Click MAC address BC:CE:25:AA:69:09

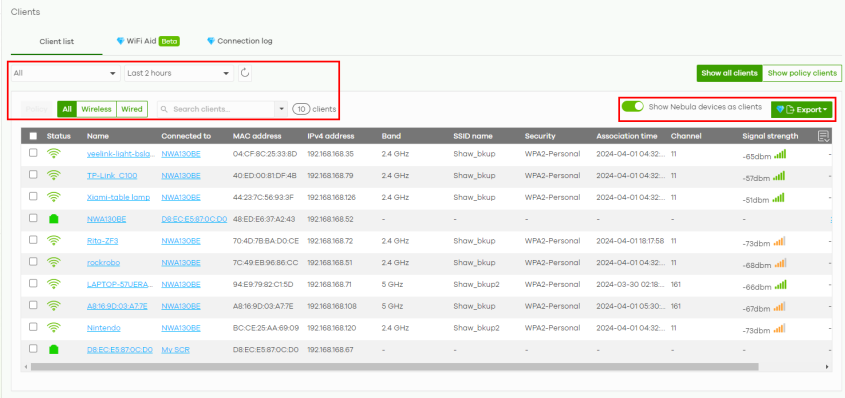click(x=265, y=328)
